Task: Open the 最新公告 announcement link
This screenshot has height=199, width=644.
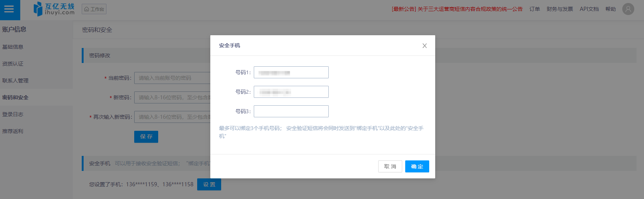Action: 457,9
